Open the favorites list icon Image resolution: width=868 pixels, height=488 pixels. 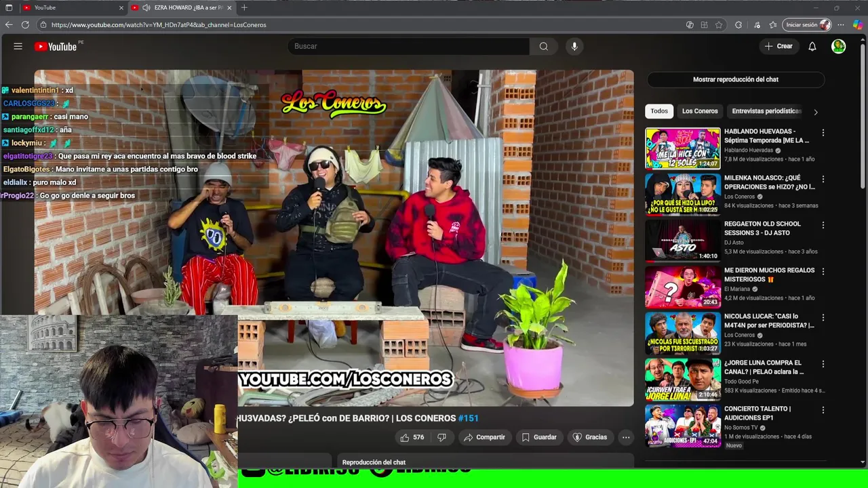tap(773, 24)
